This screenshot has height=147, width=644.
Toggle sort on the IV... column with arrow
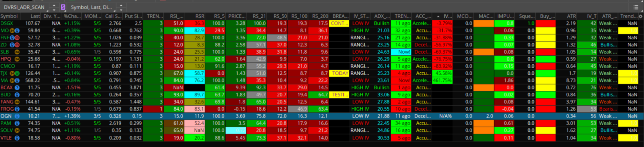[x=443, y=16]
